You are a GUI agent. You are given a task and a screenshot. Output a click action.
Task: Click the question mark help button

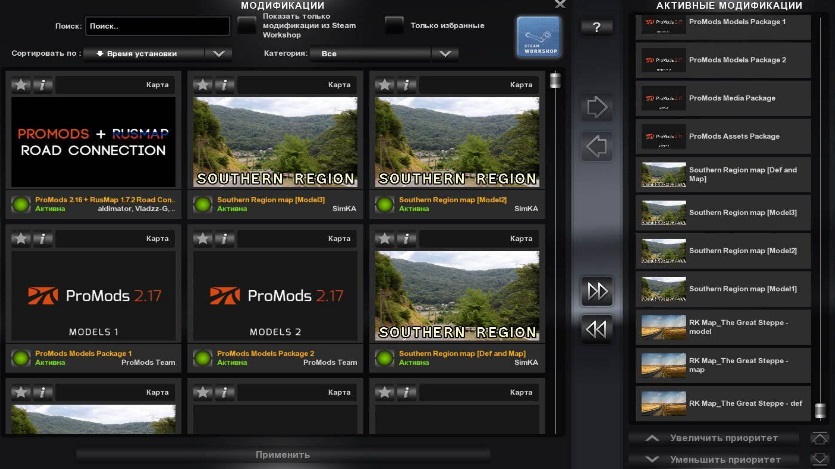pos(597,27)
